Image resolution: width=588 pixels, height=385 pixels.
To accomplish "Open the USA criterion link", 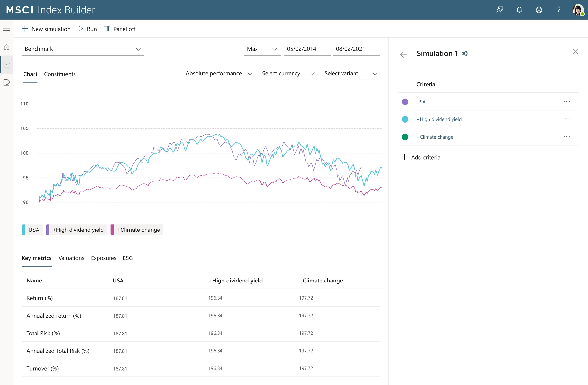I will pos(421,102).
